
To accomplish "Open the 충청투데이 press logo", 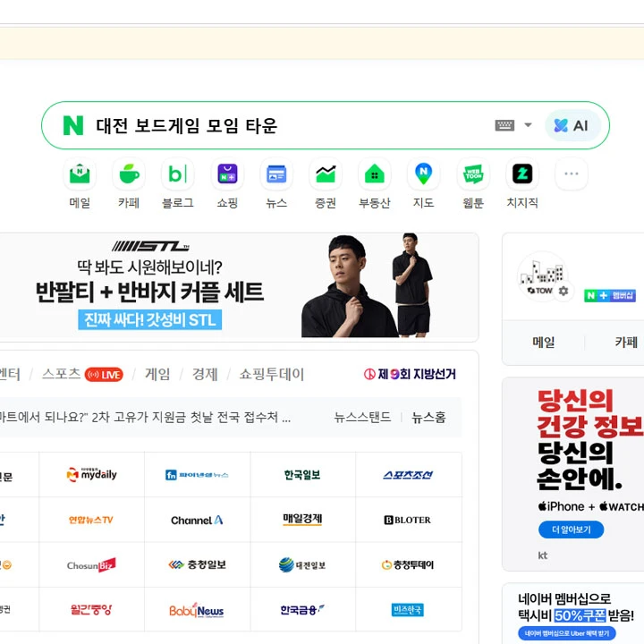I will coord(408,564).
